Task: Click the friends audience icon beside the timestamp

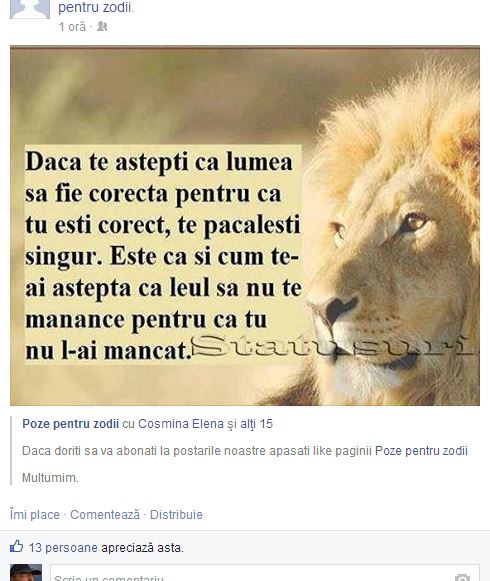Action: pos(102,26)
